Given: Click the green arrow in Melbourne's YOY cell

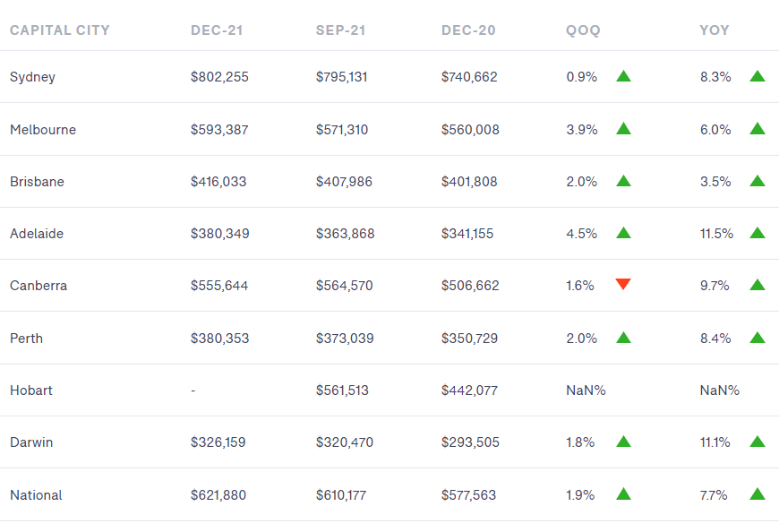Looking at the screenshot, I should coord(758,129).
